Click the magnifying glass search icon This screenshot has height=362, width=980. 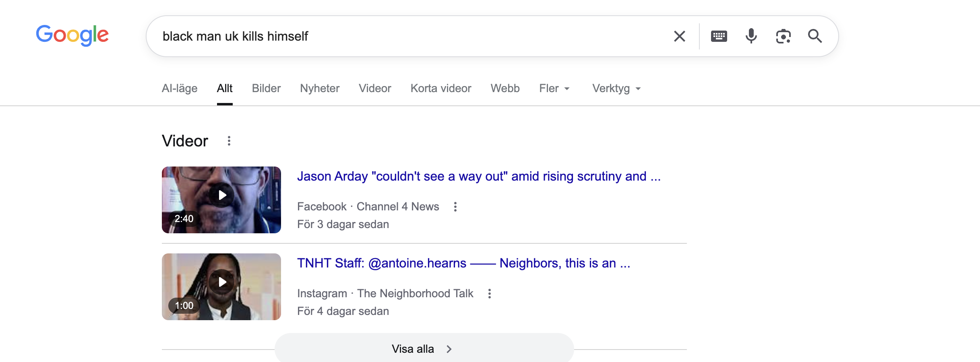(815, 36)
